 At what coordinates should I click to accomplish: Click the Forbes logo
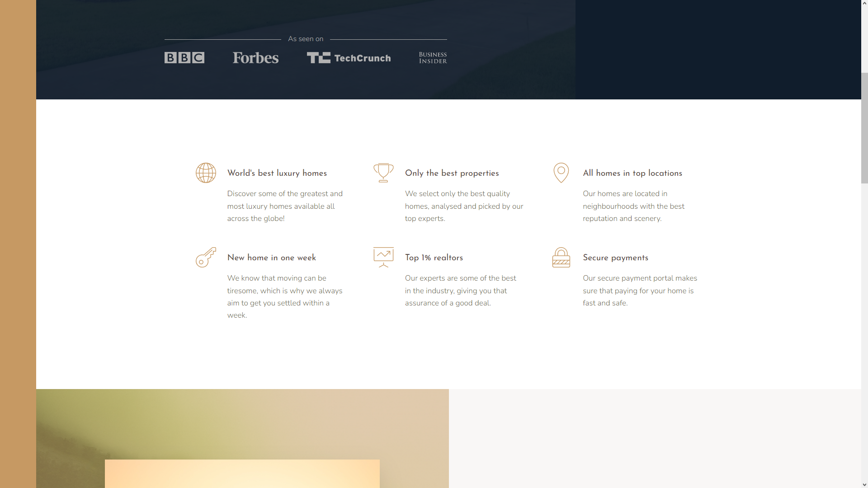(x=255, y=58)
